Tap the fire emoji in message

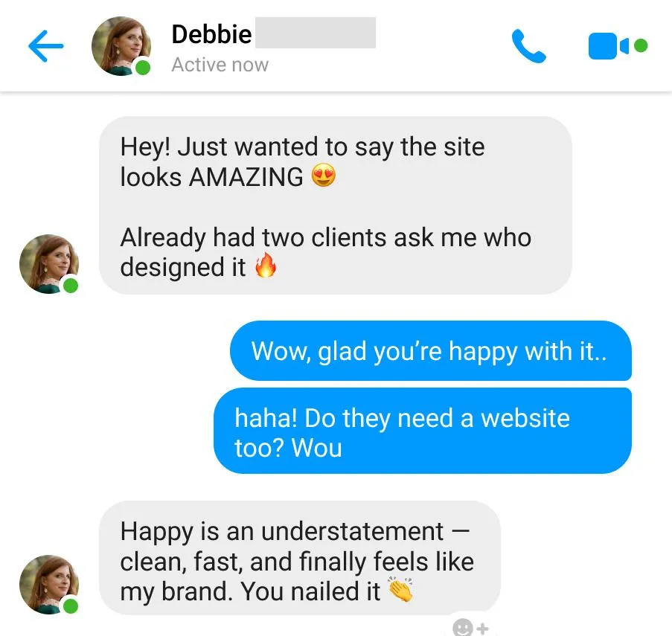265,265
